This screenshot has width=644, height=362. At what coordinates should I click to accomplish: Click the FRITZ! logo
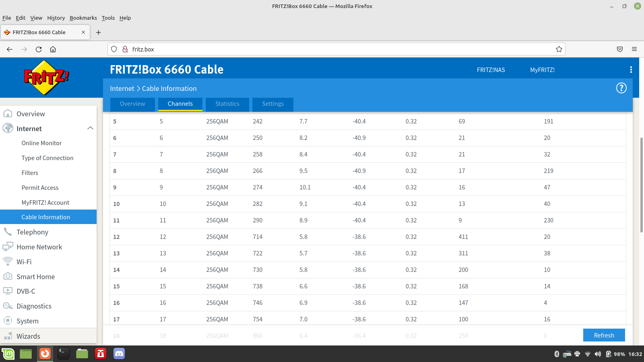tap(46, 77)
